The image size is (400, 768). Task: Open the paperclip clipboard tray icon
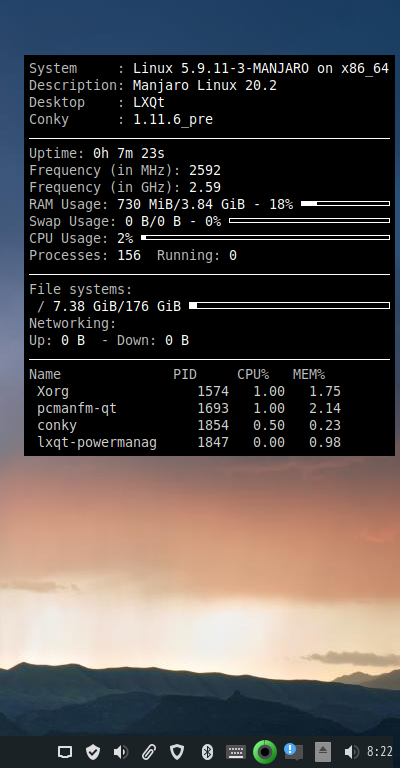(149, 752)
